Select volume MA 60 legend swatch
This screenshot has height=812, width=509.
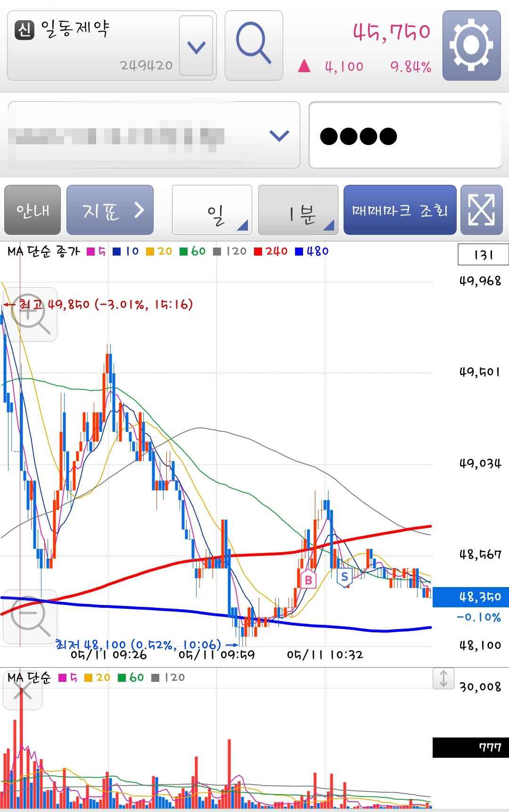[x=122, y=678]
